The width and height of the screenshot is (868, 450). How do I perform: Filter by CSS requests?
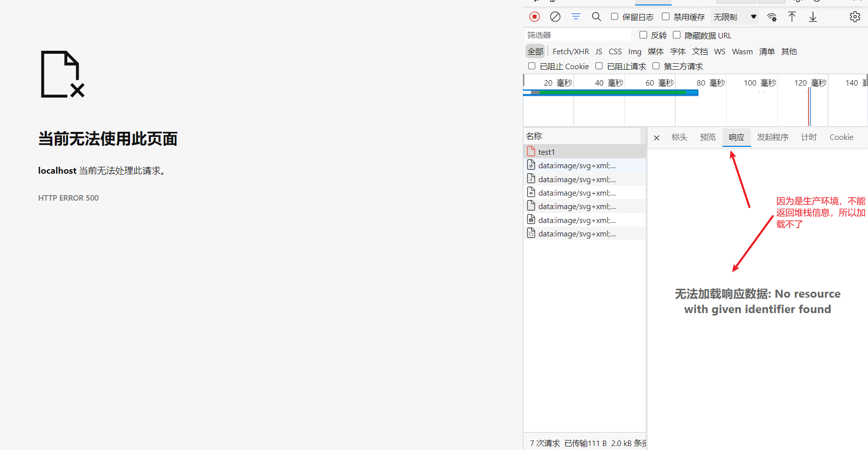click(x=615, y=51)
